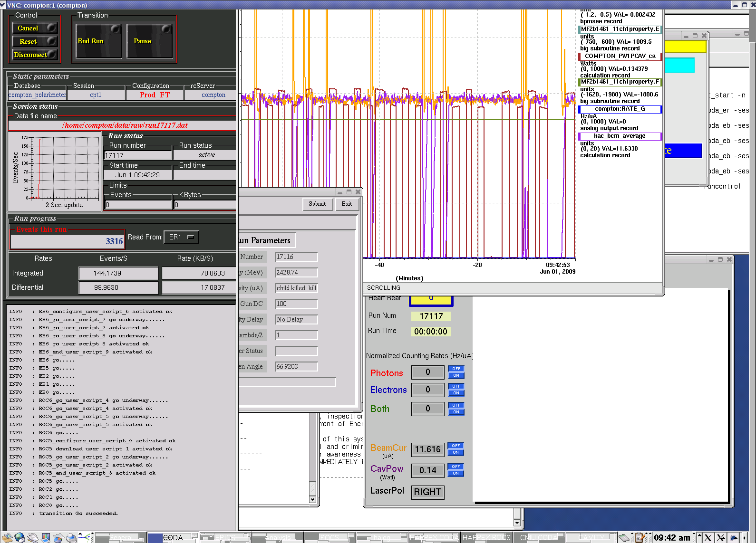This screenshot has height=543, width=756.
Task: Switch to the CAVITY desktop in pager
Action: 591,538
